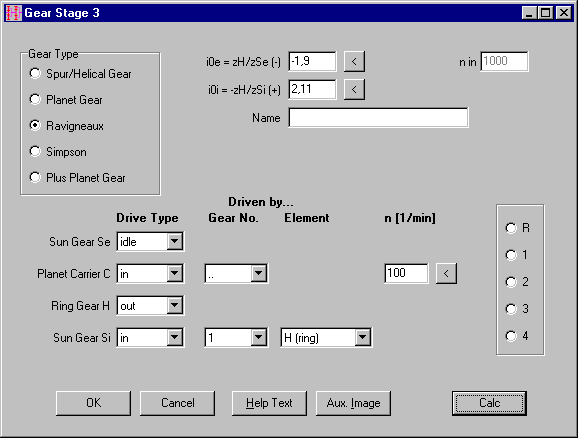Show the Aux. Image
This screenshot has width=578, height=438.
coord(353,403)
